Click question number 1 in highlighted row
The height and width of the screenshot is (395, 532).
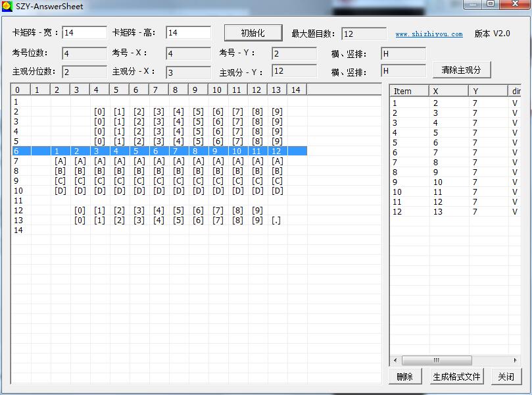pyautogui.click(x=57, y=151)
